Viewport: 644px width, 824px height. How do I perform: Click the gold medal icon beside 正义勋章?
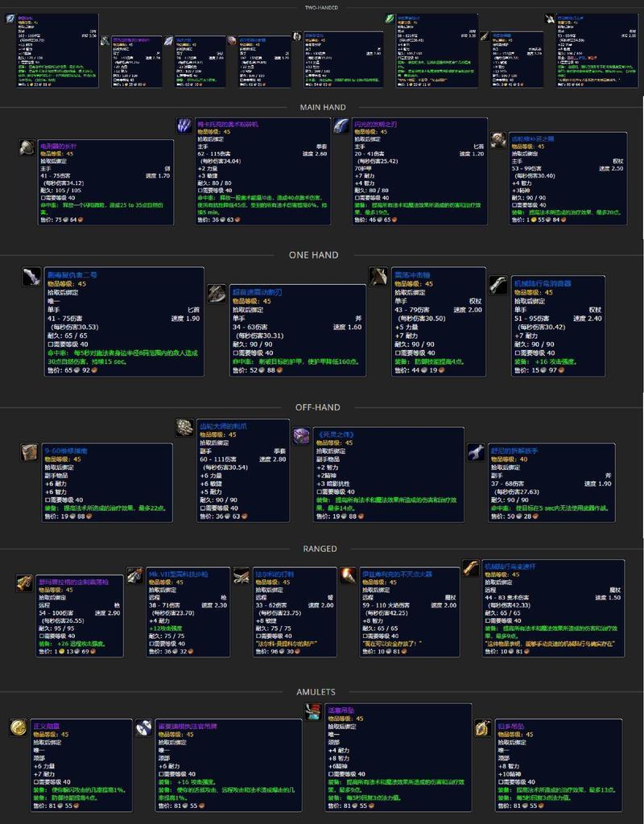19,727
